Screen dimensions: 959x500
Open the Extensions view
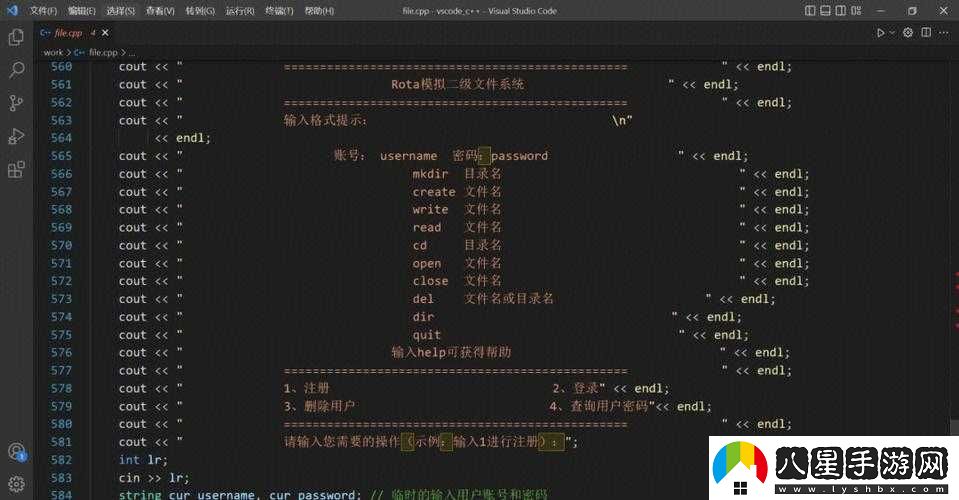tap(16, 169)
